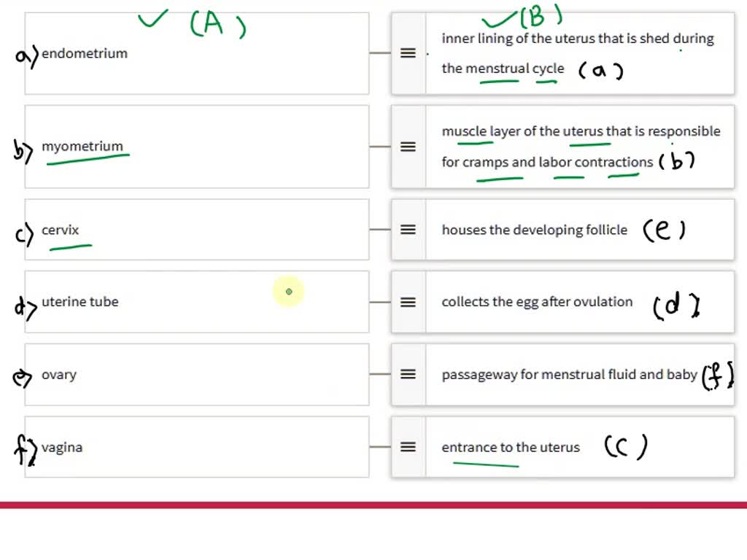The height and width of the screenshot is (560, 747).
Task: Select the ovary term box
Action: [196, 374]
